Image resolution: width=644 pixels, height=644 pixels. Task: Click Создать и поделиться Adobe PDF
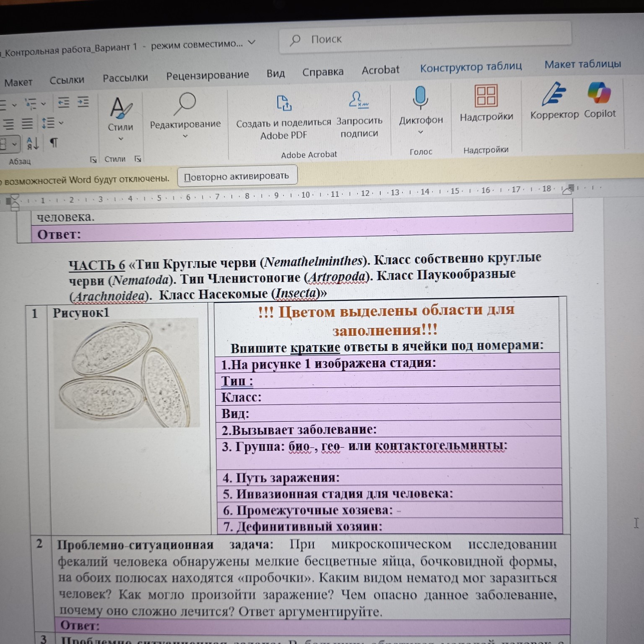click(x=284, y=117)
